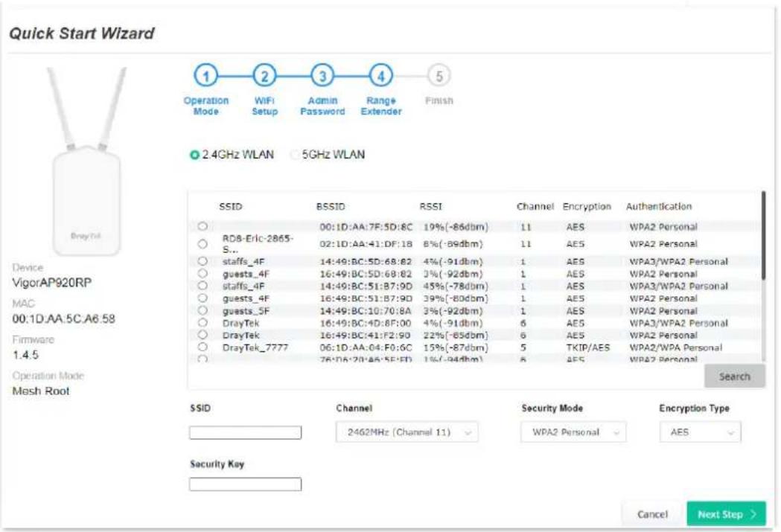The width and height of the screenshot is (781, 532).
Task: Click the network list vertical scrollbar
Action: (764, 236)
